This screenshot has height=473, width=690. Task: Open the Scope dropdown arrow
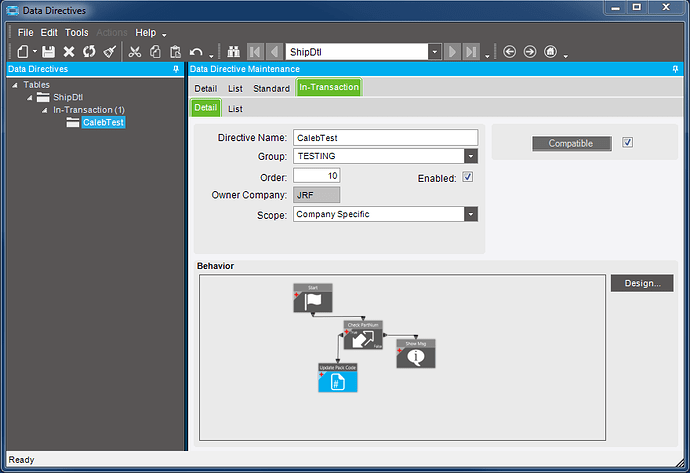click(471, 214)
